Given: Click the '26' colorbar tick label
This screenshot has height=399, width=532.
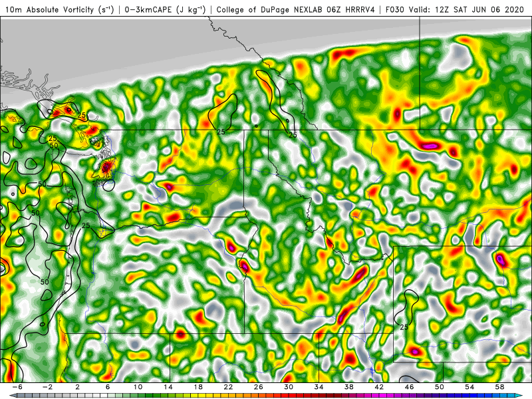Looking at the screenshot, I should pos(259,387).
